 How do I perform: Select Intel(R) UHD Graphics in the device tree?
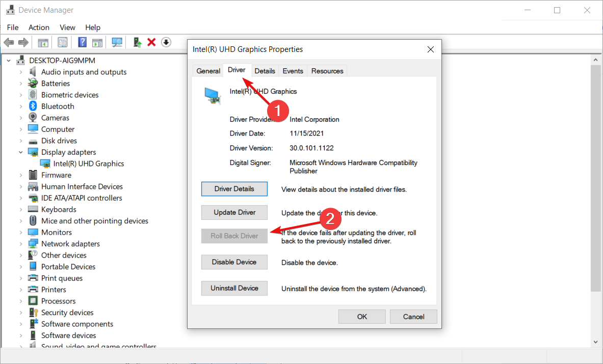click(89, 163)
